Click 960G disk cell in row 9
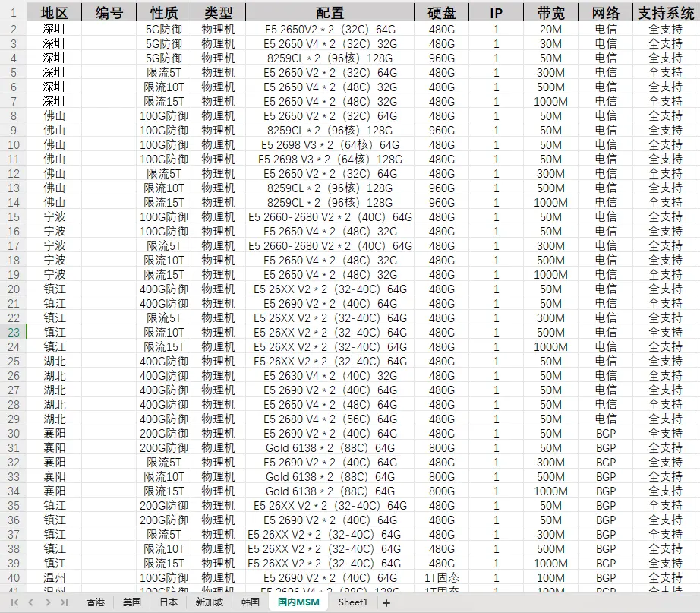Image resolution: width=700 pixels, height=613 pixels. coord(442,131)
